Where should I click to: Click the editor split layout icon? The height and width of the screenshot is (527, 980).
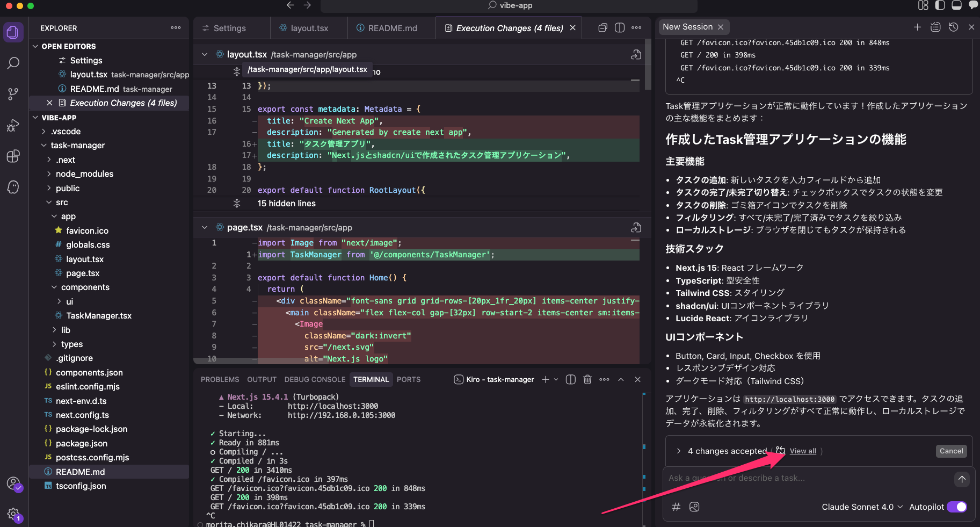pos(620,27)
